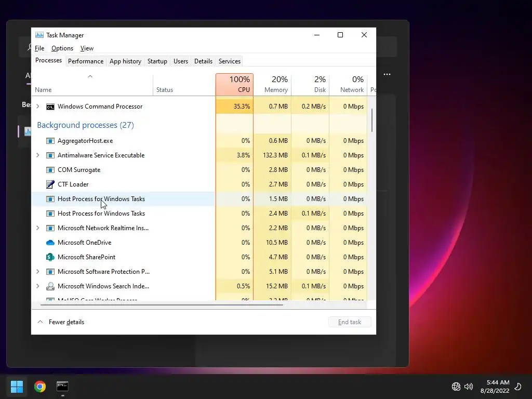Viewport: 532px width, 399px height.
Task: Switch to the App history tab
Action: click(125, 61)
